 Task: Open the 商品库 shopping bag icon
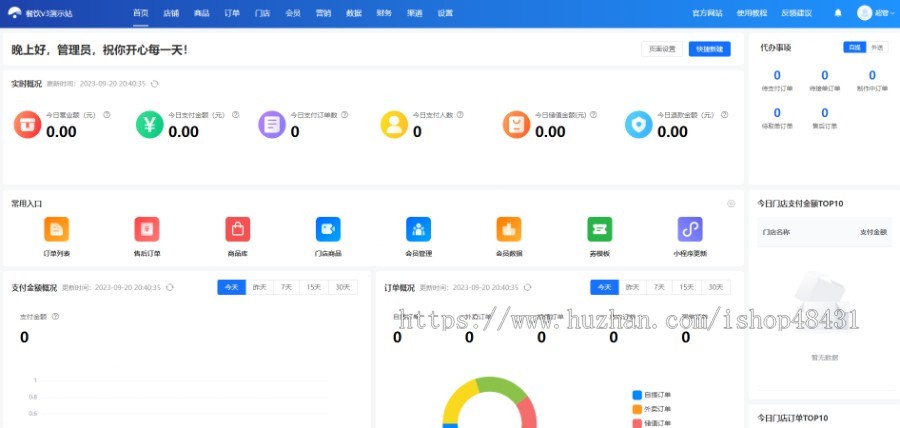(238, 229)
